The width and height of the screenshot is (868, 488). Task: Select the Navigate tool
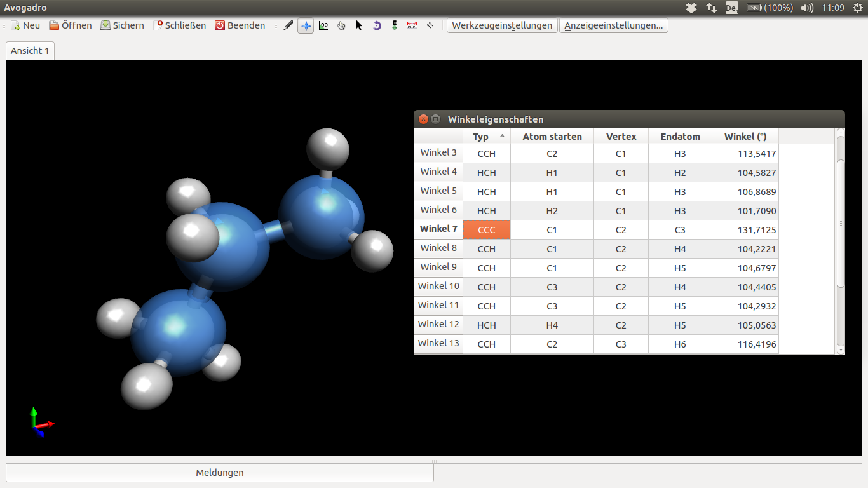(x=306, y=25)
